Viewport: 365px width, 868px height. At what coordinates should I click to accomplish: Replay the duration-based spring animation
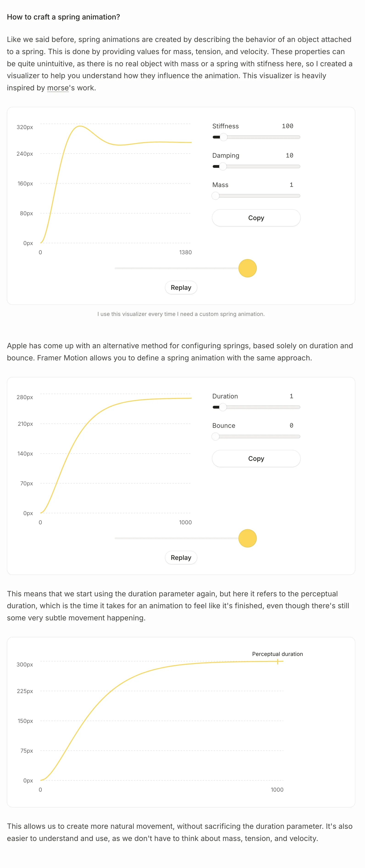pyautogui.click(x=181, y=558)
